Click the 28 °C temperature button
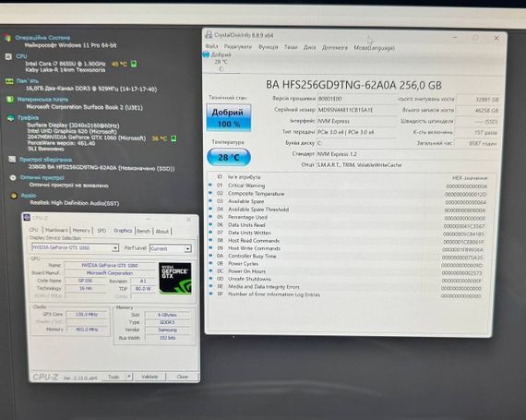 click(x=229, y=157)
